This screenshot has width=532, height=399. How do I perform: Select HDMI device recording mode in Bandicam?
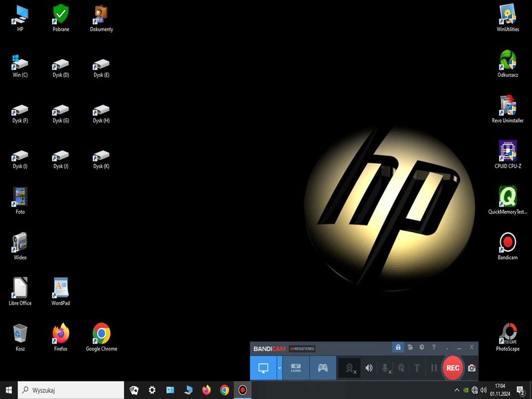coord(296,368)
